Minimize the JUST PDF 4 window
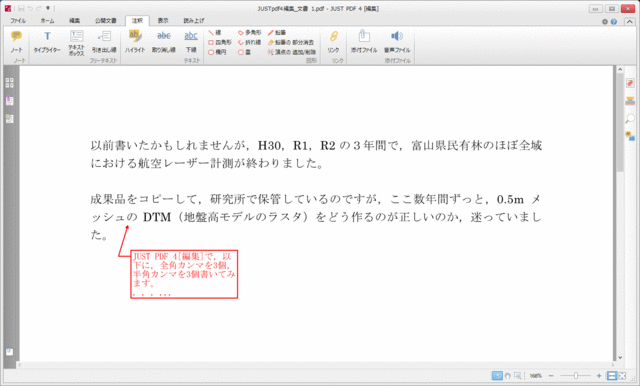640x386 pixels. 595,9
